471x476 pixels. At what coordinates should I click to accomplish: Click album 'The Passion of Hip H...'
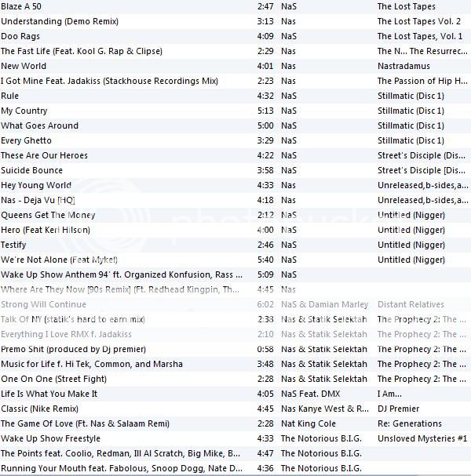tap(422, 81)
